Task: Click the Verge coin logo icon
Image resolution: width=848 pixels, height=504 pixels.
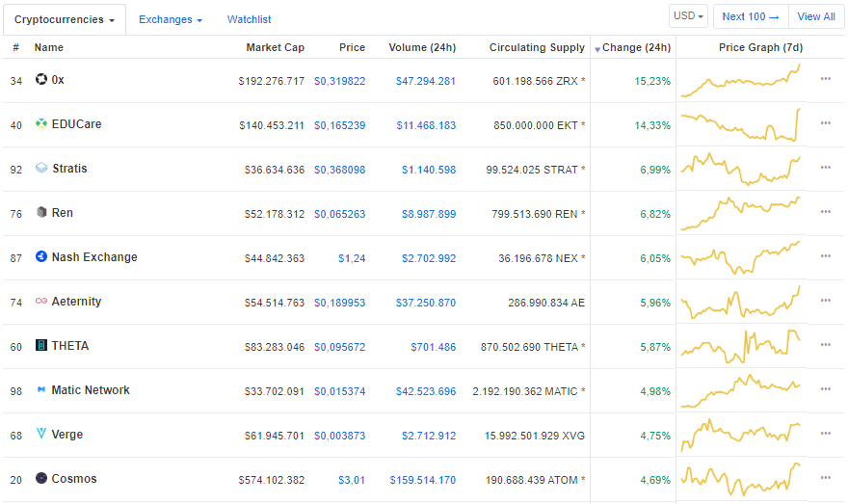Action: pyautogui.click(x=41, y=435)
